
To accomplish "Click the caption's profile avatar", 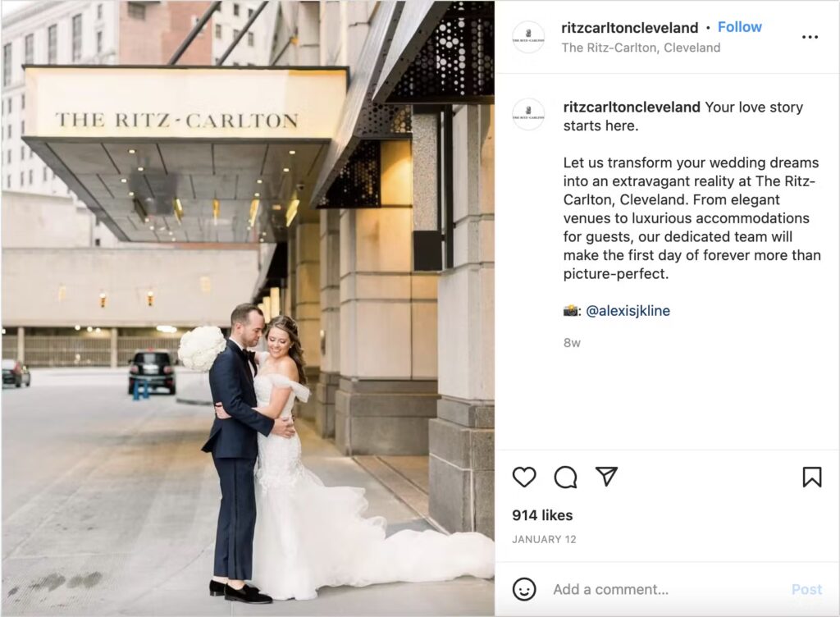I will [528, 114].
